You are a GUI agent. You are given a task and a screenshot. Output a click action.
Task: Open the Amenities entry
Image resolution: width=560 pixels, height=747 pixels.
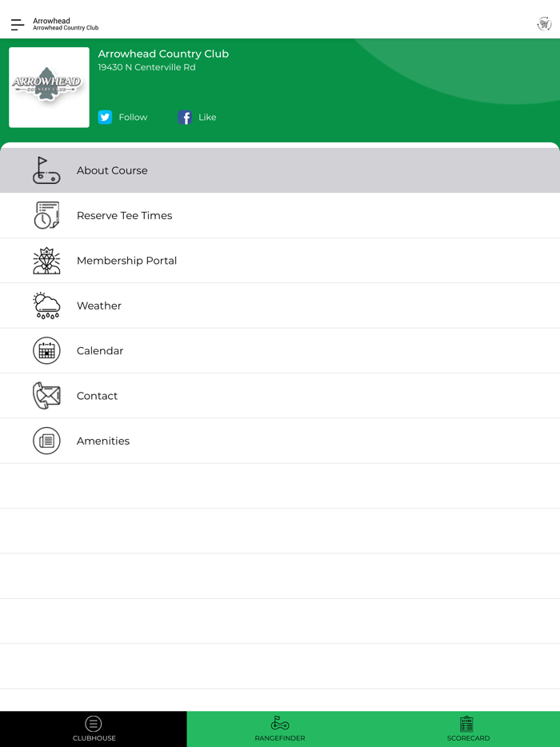click(280, 441)
